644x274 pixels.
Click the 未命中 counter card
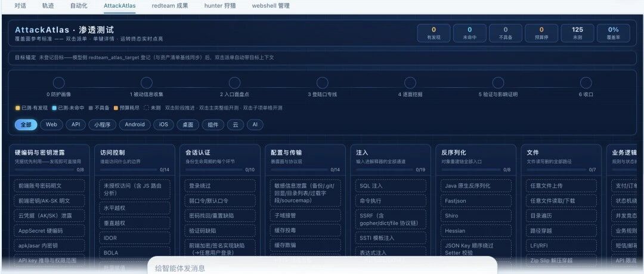coord(469,33)
